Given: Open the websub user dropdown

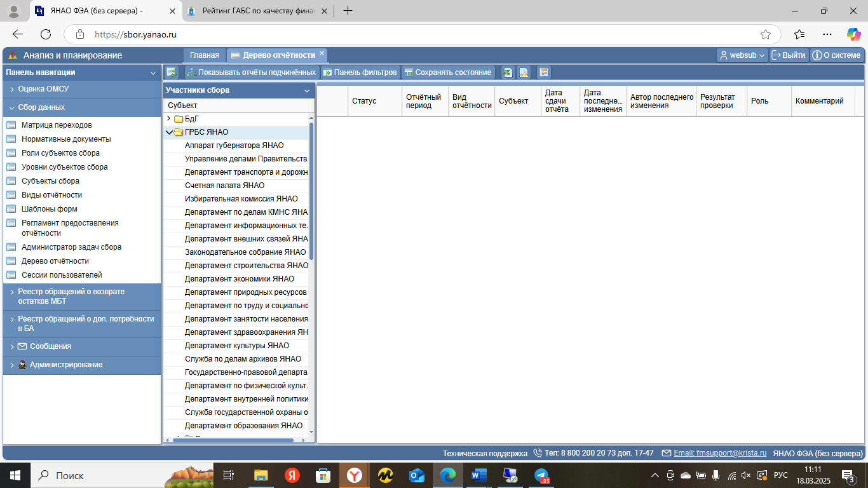Looking at the screenshot, I should pyautogui.click(x=742, y=55).
